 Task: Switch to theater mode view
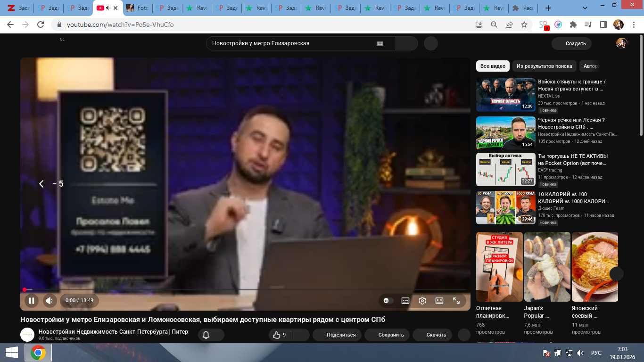pos(439,301)
